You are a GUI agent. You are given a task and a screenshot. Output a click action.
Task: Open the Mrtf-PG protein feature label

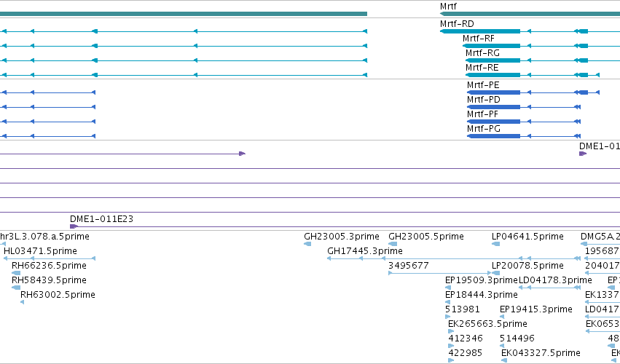484,129
